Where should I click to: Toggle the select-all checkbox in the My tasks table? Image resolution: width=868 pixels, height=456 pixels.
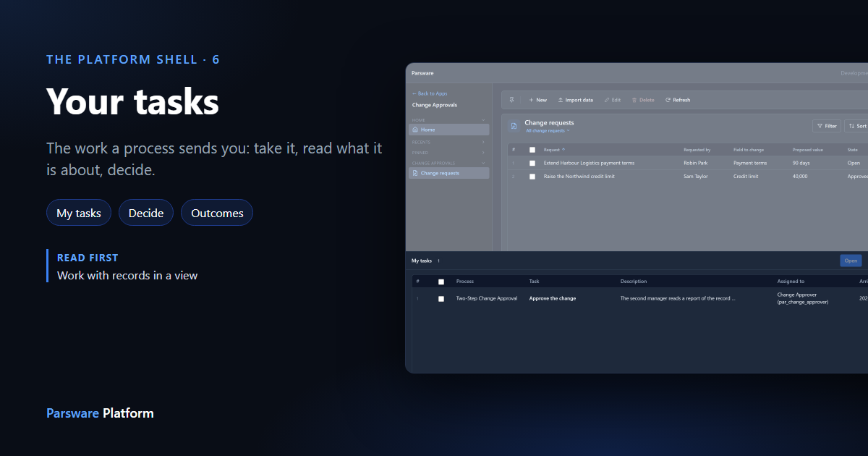441,282
